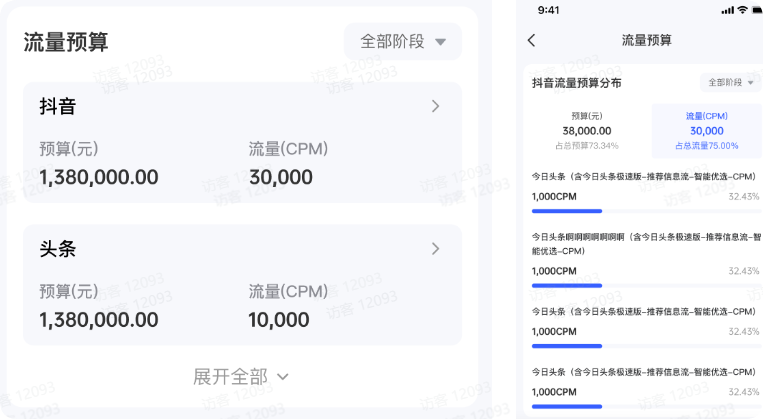The image size is (763, 419).
Task: Click the 抖音 card title
Action: tap(57, 106)
